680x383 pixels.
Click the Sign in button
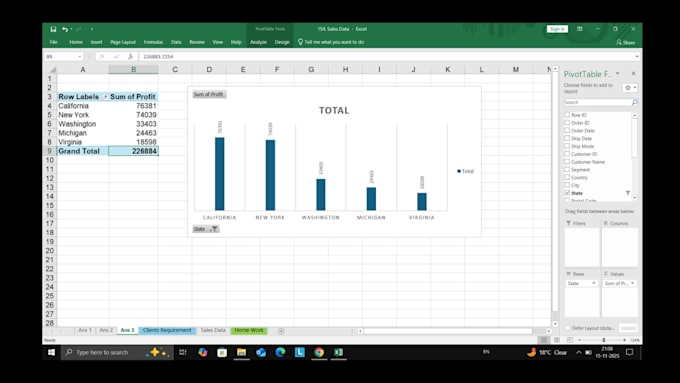coord(557,29)
